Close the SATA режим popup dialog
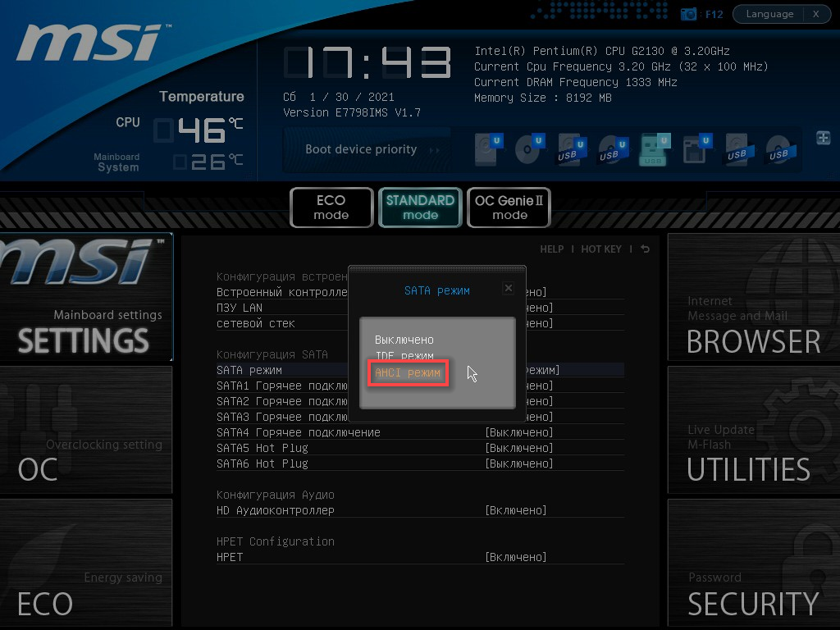This screenshot has height=630, width=840. pyautogui.click(x=509, y=288)
